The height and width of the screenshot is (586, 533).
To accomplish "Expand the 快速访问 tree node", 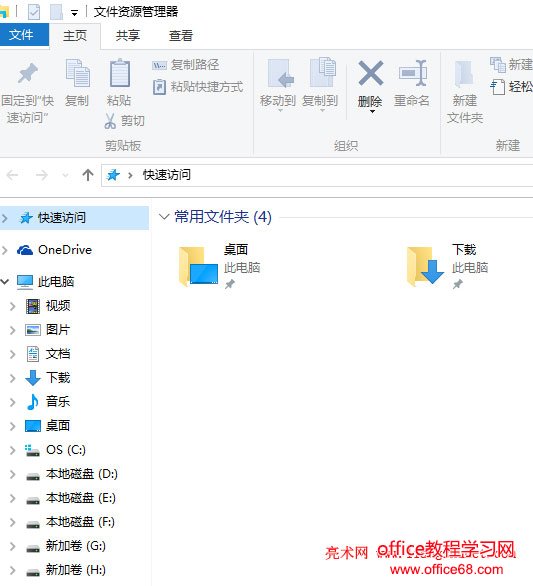I will point(5,218).
